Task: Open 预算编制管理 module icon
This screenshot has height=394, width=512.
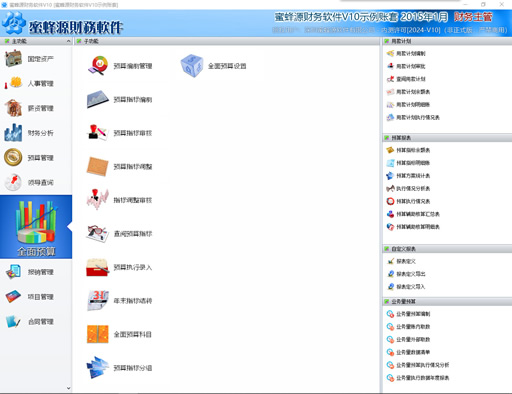Action: [98, 66]
